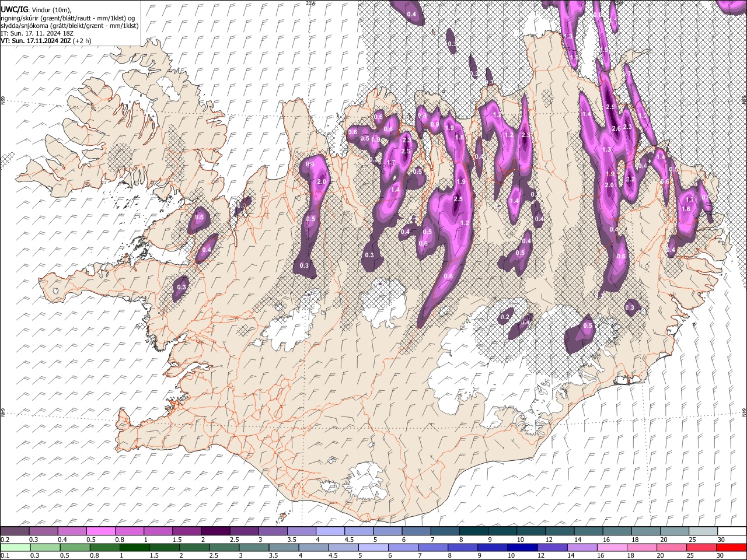Select upper legend swatch between 12 and 14
Image resolution: width=747 pixels, height=560 pixels.
tap(559, 531)
